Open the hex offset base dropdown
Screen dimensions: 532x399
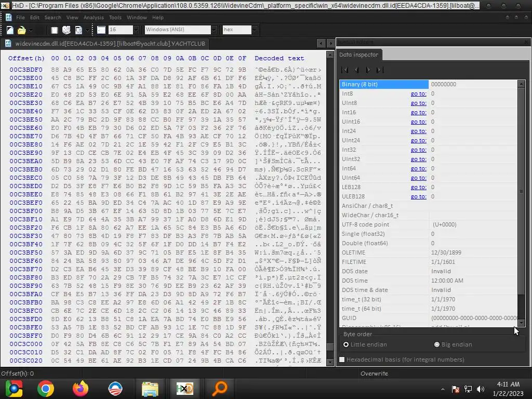(x=255, y=30)
